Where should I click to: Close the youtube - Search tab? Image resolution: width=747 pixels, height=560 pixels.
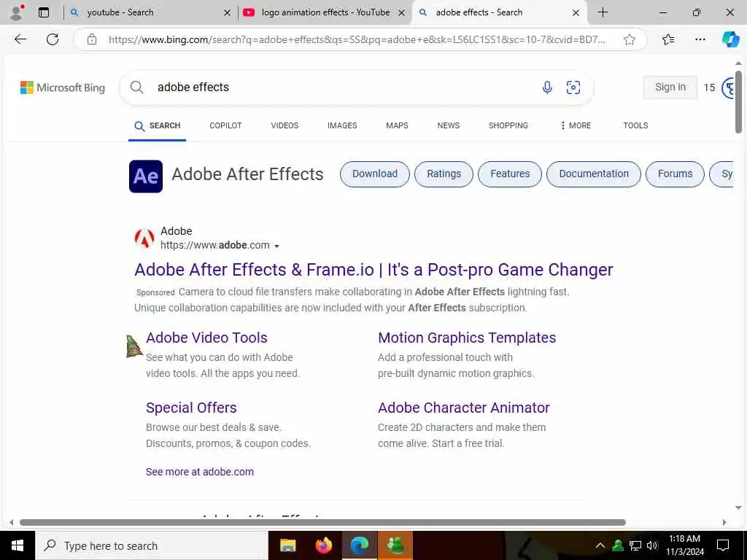[228, 13]
